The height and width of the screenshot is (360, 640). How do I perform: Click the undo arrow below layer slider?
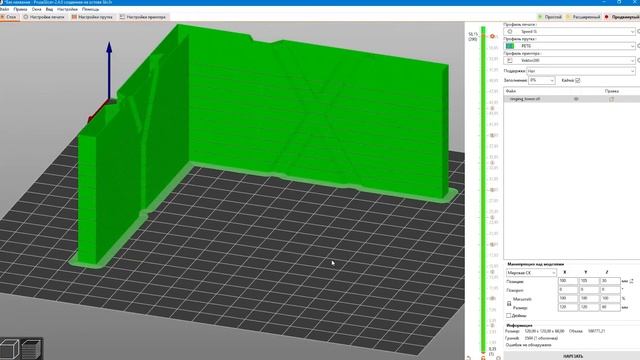[469, 358]
